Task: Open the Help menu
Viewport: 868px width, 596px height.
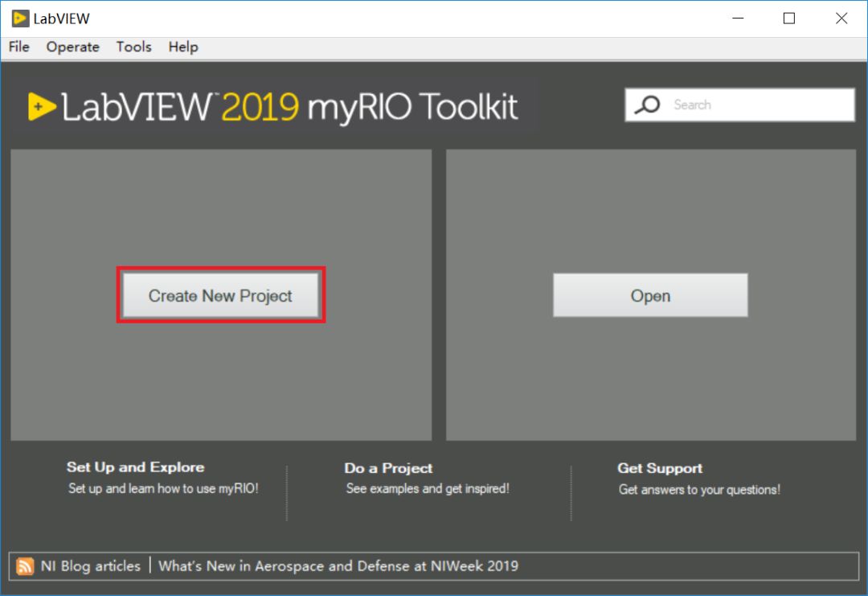Action: [x=183, y=47]
